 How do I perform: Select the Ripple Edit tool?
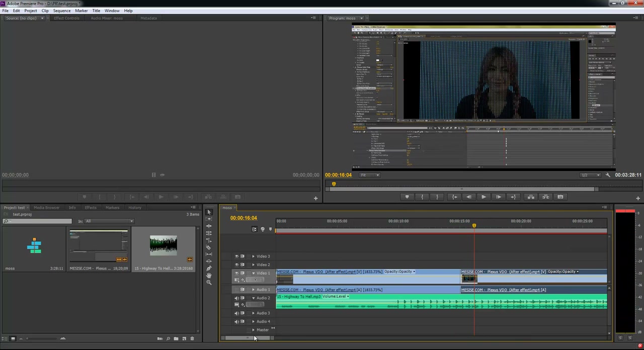point(209,226)
